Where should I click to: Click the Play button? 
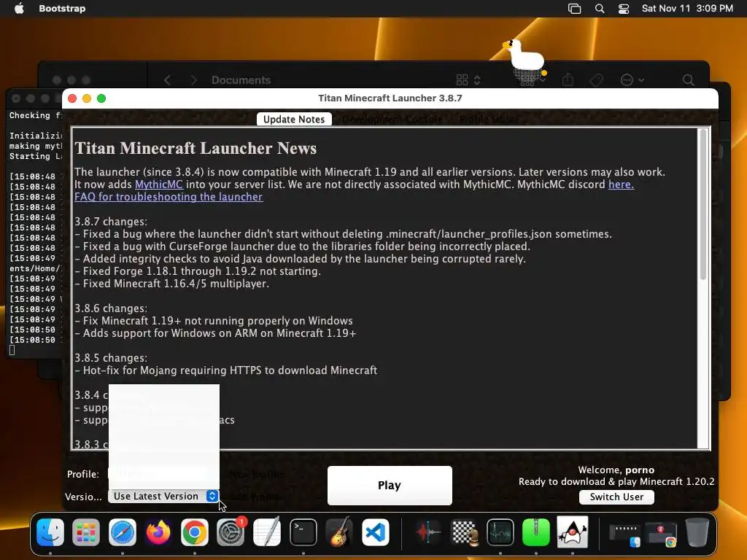click(x=390, y=485)
